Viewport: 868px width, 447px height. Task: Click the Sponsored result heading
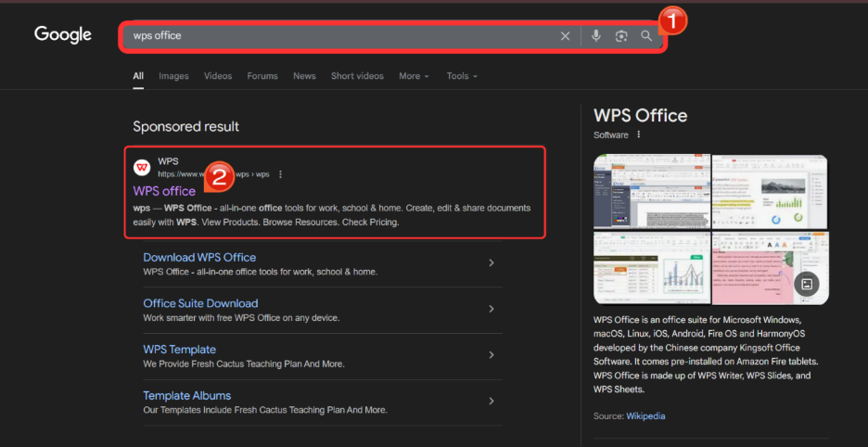186,126
